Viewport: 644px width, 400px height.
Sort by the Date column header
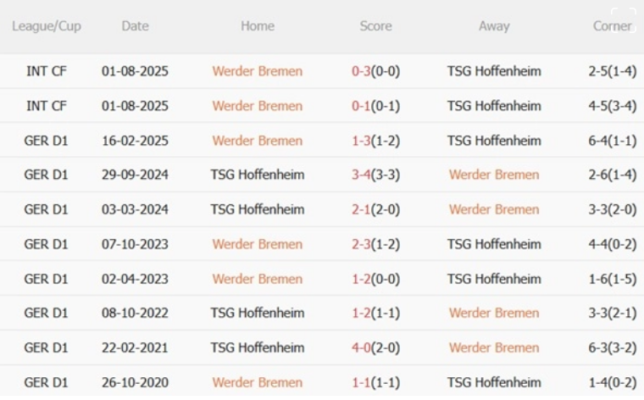pos(135,26)
